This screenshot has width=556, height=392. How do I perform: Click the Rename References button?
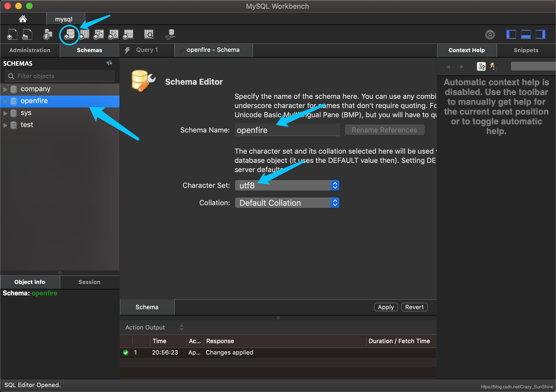pyautogui.click(x=384, y=130)
